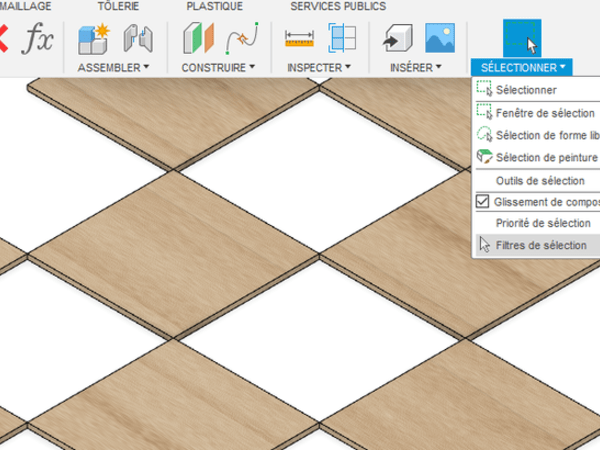Open the INSÉRER dropdown
The image size is (600, 450).
[x=416, y=68]
